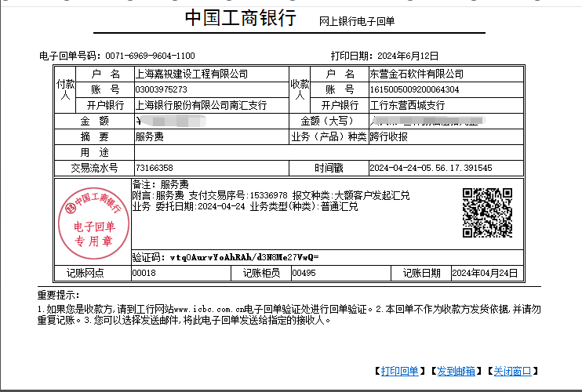Click the 中国工商银行 title heading
This screenshot has height=392, width=582.
(241, 17)
